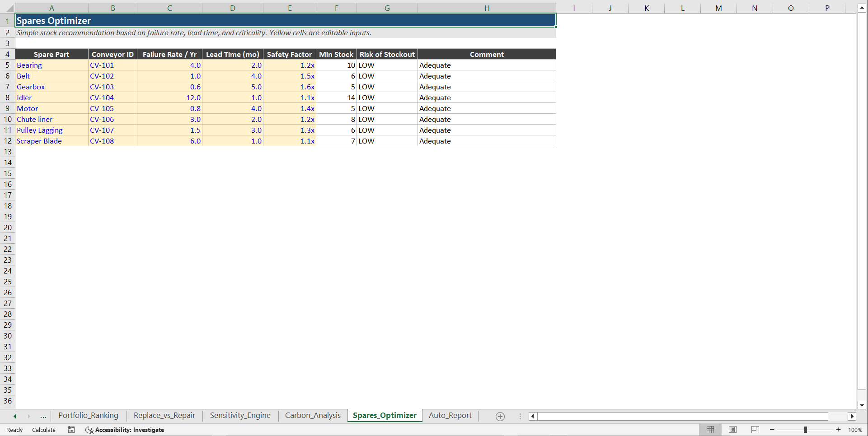Viewport: 868px width, 436px height.
Task: Select the subtitle description in row 2
Action: tap(286, 32)
